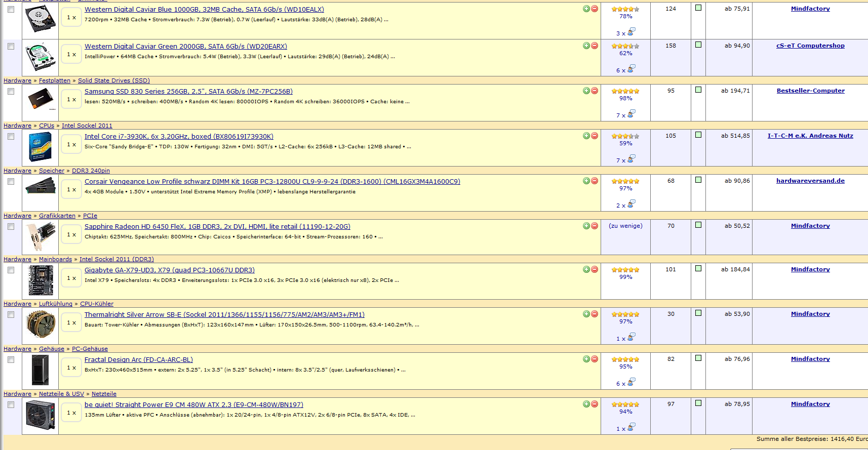Decrease quantity of Sapphire Radeon HD 6450

595,226
